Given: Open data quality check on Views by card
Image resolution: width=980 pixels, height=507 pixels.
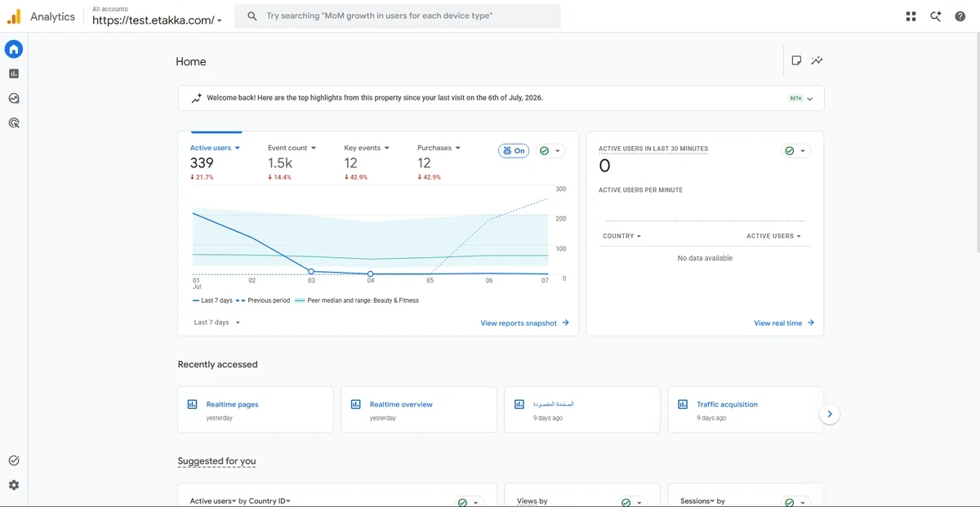Looking at the screenshot, I should click(x=632, y=502).
